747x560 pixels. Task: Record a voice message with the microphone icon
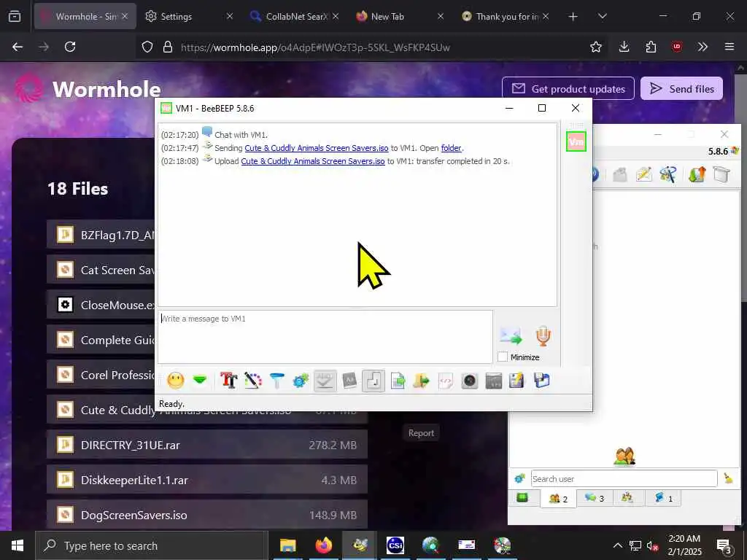(543, 336)
